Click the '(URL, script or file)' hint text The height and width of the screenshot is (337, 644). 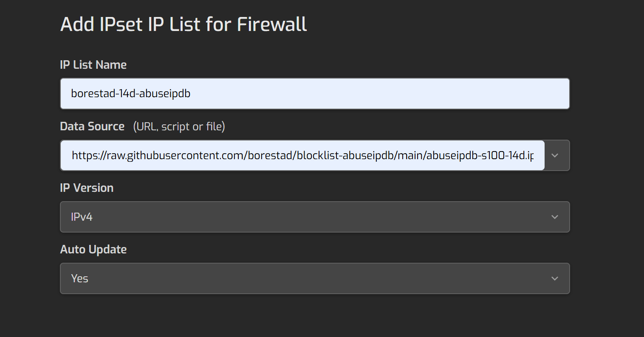[x=179, y=126]
